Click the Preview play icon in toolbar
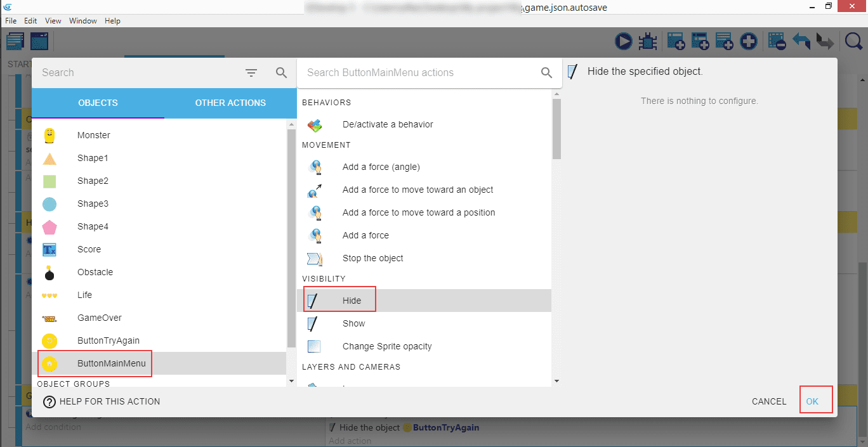This screenshot has height=447, width=868. tap(624, 42)
